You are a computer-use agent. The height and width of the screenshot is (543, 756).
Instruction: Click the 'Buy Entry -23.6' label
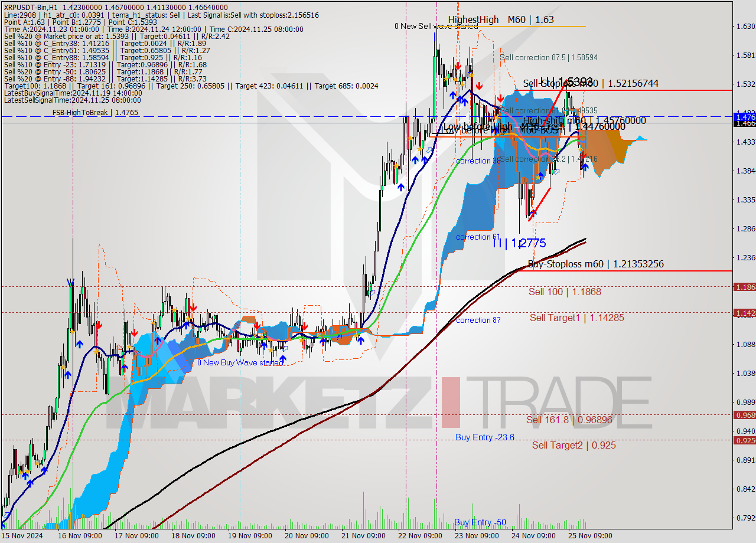485,437
